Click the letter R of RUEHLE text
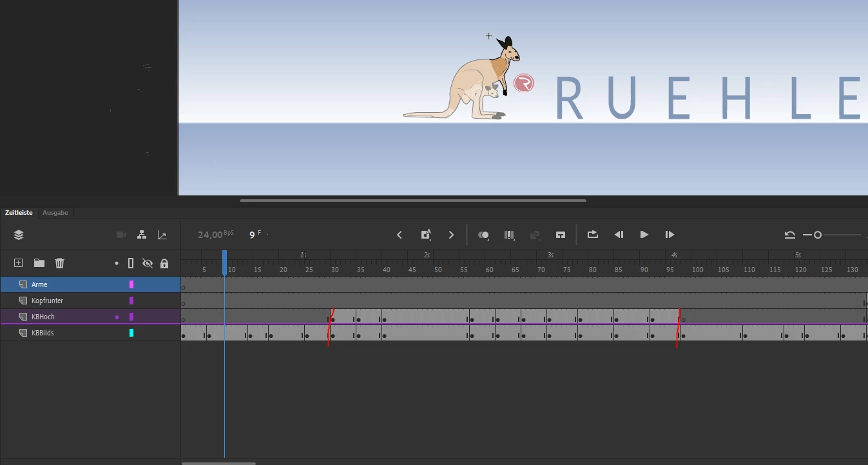Screen dimensions: 868x465 click(x=568, y=98)
